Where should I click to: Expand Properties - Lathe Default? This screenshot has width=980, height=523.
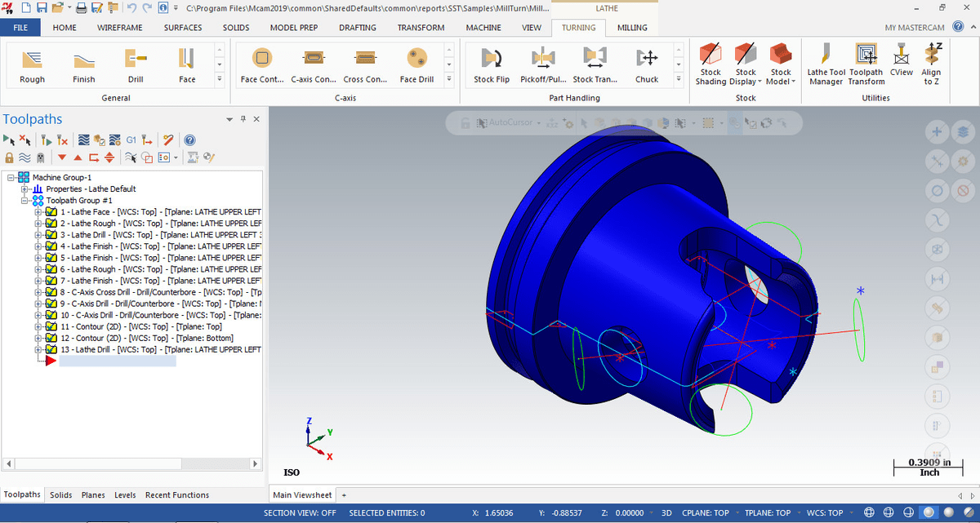pyautogui.click(x=24, y=189)
